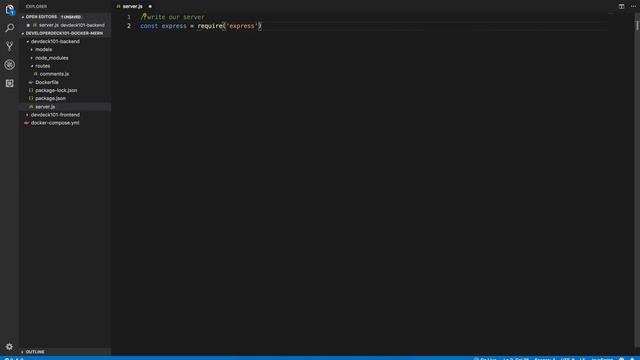
Task: Open the Explorer view in activity bar
Action: click(9, 9)
